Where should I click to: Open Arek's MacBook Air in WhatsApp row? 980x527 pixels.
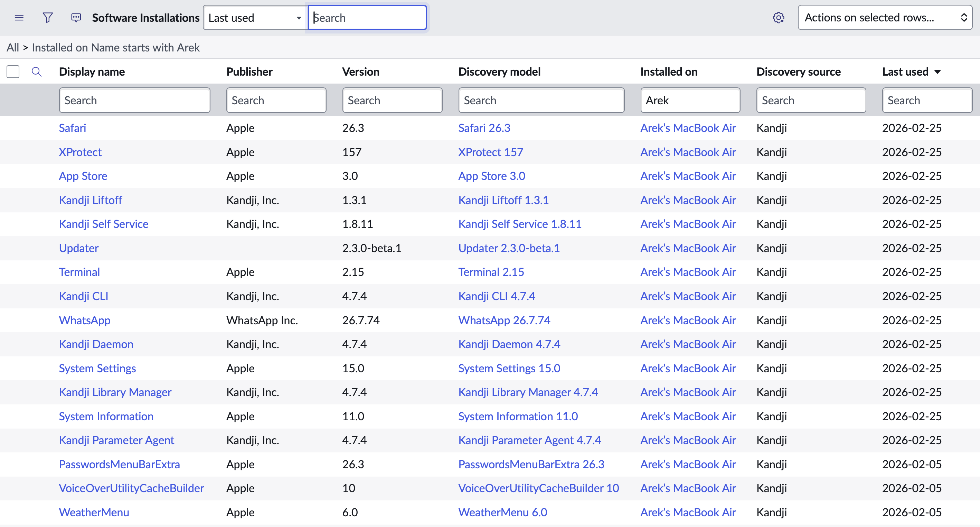click(x=688, y=320)
